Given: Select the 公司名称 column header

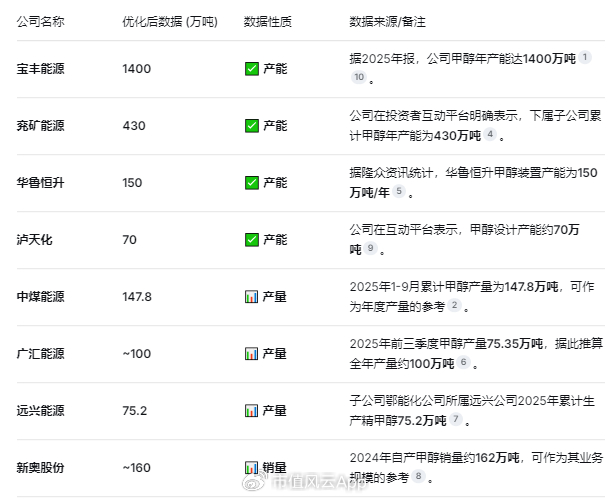Looking at the screenshot, I should tap(41, 21).
